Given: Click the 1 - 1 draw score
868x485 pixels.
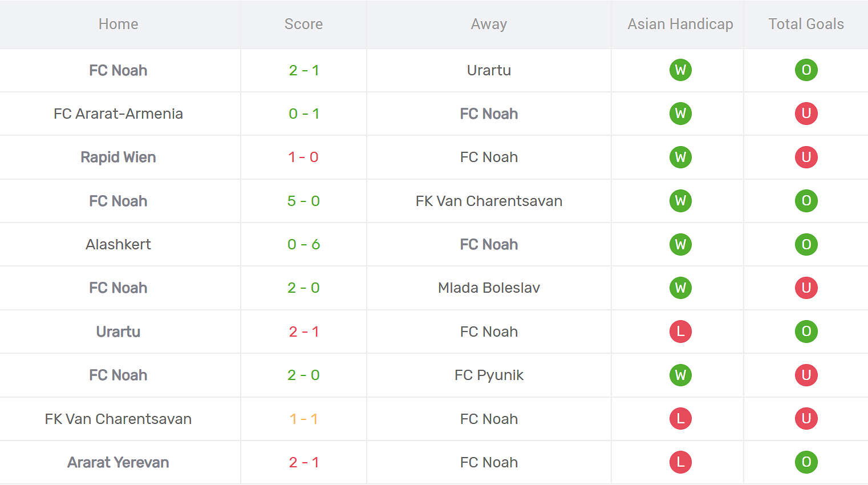Looking at the screenshot, I should click(x=303, y=419).
